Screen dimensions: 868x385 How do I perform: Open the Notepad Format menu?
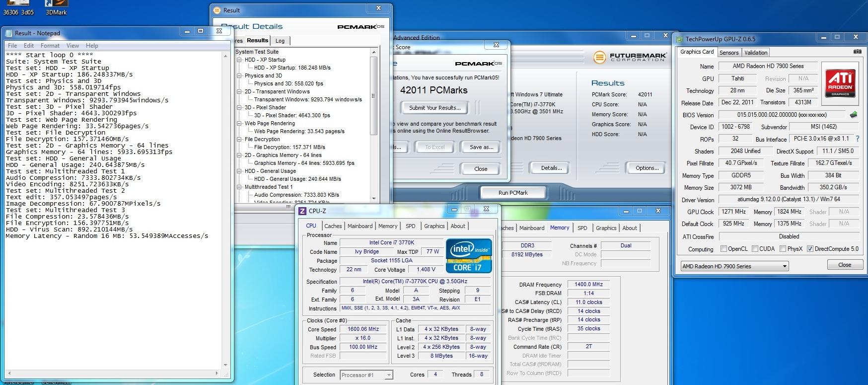click(50, 46)
